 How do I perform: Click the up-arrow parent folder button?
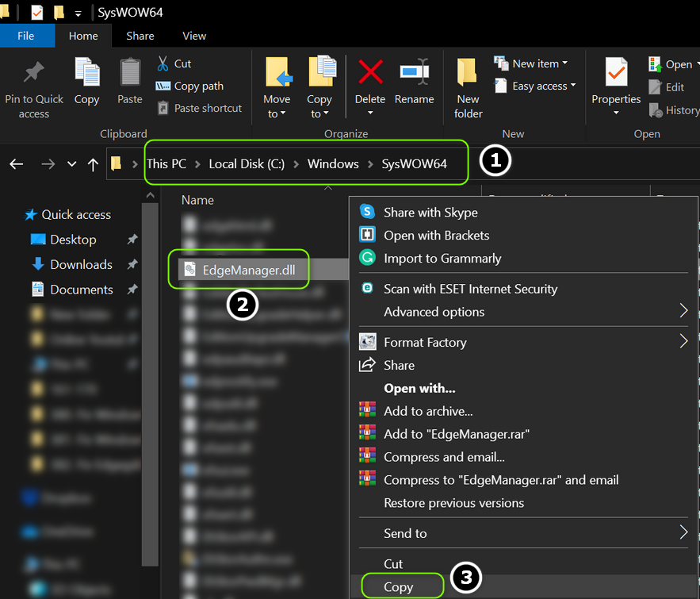[x=93, y=164]
